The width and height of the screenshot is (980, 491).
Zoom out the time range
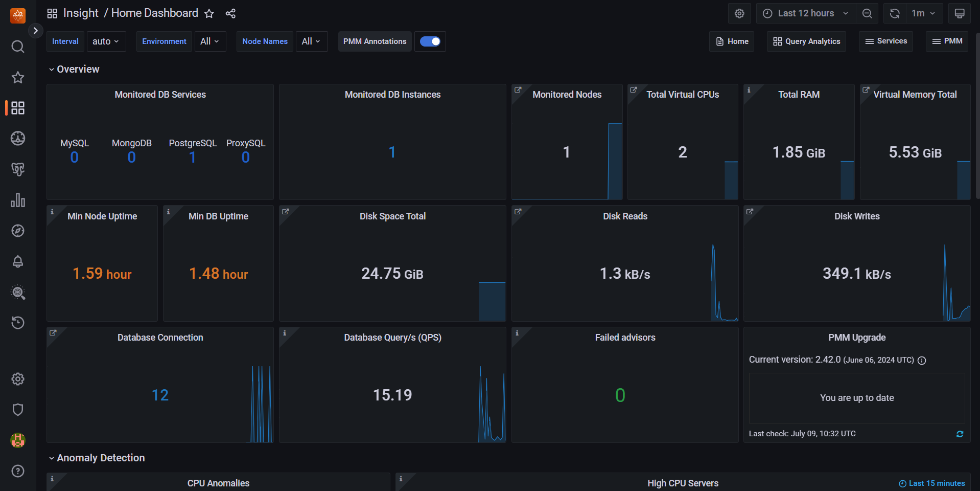[x=867, y=13]
